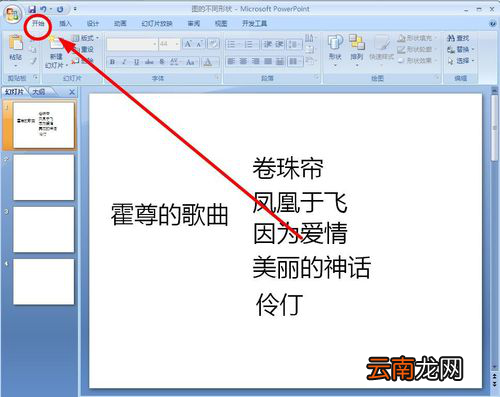Open the 替换 replace dropdown
This screenshot has height=397, width=500.
pos(461,49)
